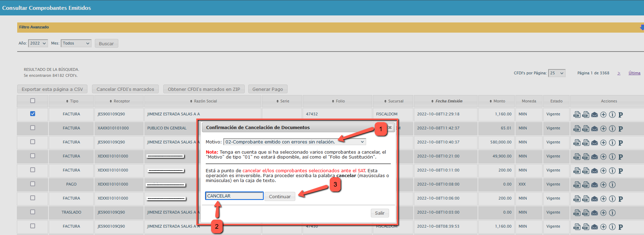Uncheck the checked first row checkbox

pyautogui.click(x=33, y=114)
